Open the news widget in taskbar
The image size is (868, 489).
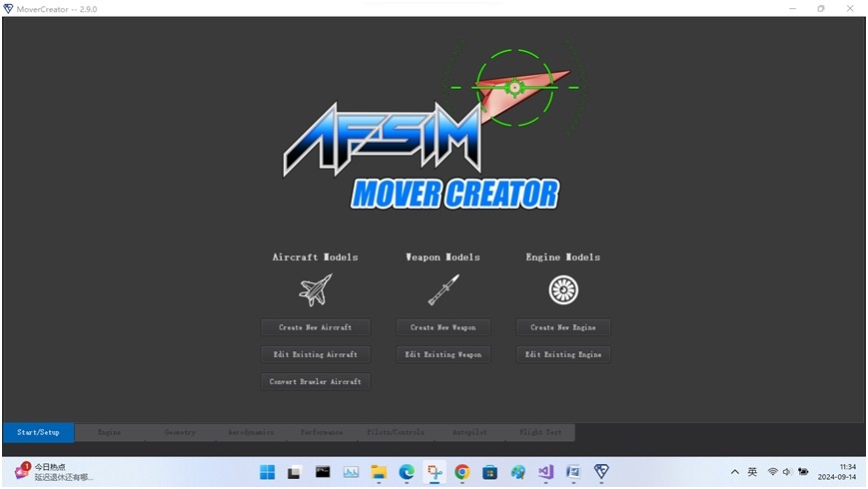click(54, 472)
